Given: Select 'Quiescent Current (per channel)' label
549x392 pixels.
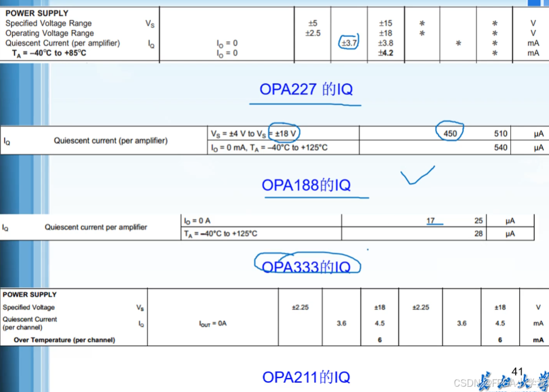Looking at the screenshot, I should (x=30, y=324).
